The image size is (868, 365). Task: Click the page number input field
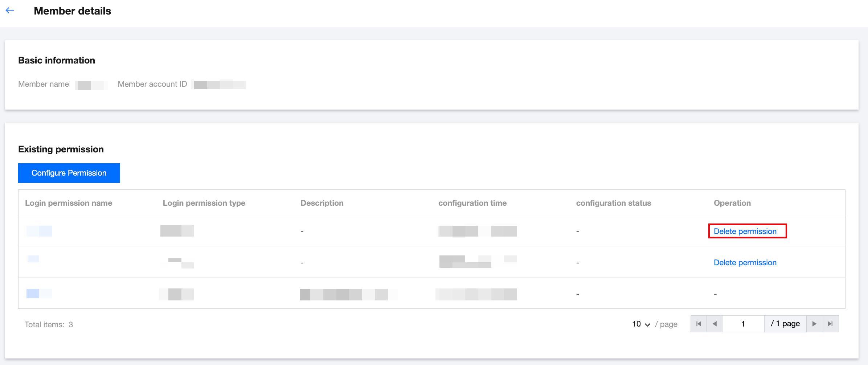[x=743, y=324]
